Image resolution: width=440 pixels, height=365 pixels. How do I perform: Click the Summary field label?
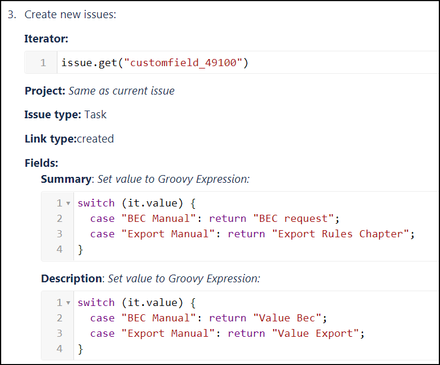pyautogui.click(x=66, y=179)
